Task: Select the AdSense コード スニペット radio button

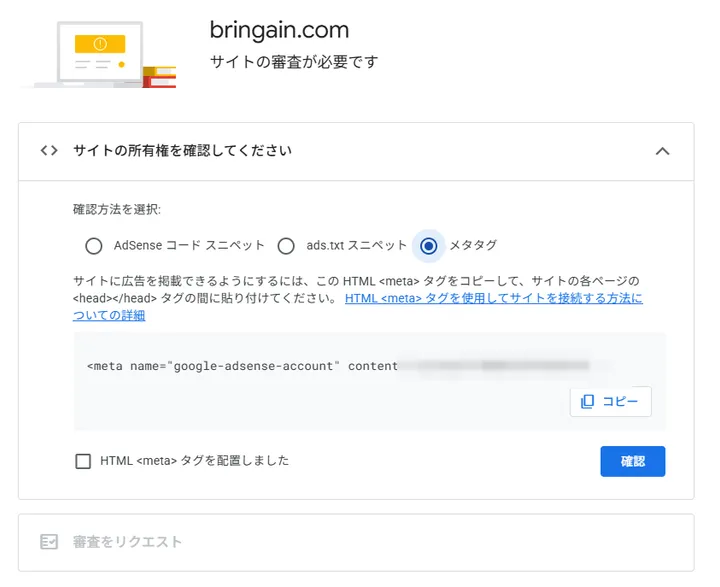Action: click(94, 246)
